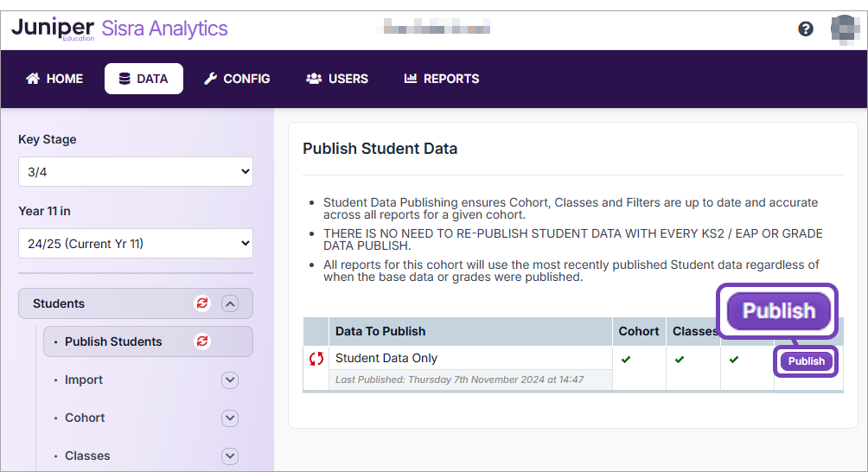
Task: Click the help question mark icon
Action: click(x=805, y=29)
